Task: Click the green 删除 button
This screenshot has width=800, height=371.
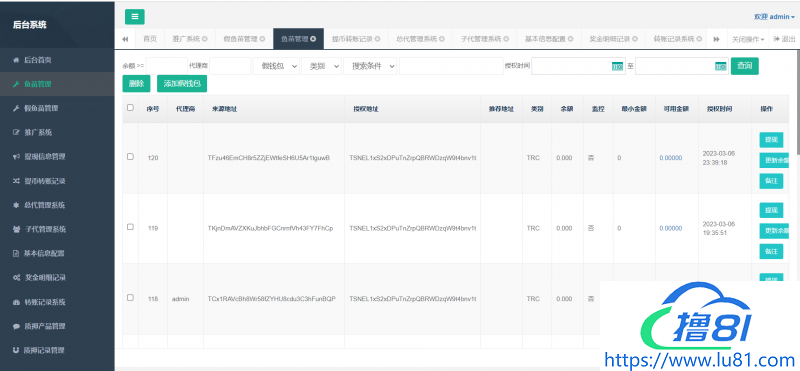Action: click(136, 84)
